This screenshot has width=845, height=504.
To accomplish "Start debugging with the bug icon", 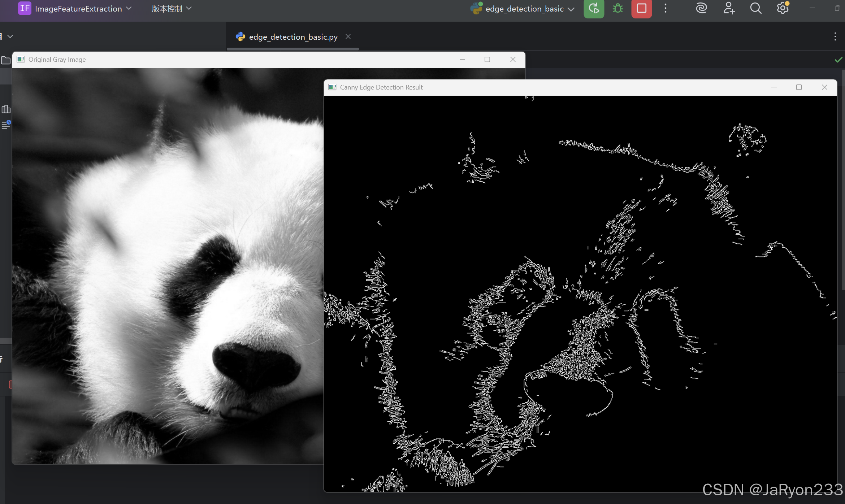I will tap(618, 9).
